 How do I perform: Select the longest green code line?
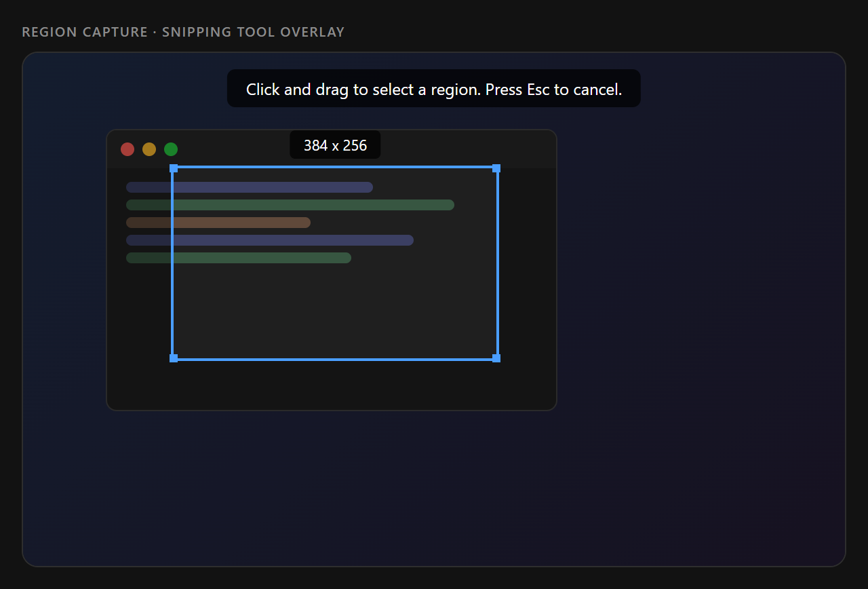coord(290,205)
